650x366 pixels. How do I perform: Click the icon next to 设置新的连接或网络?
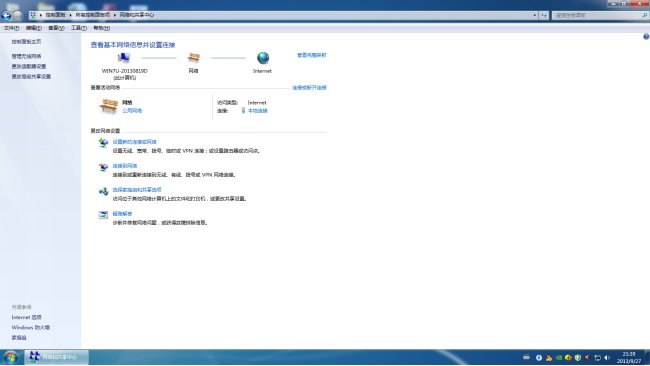(103, 143)
